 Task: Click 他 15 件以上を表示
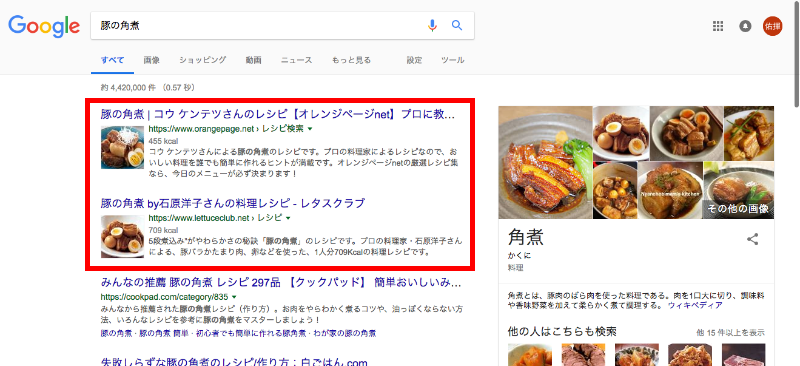coord(731,333)
